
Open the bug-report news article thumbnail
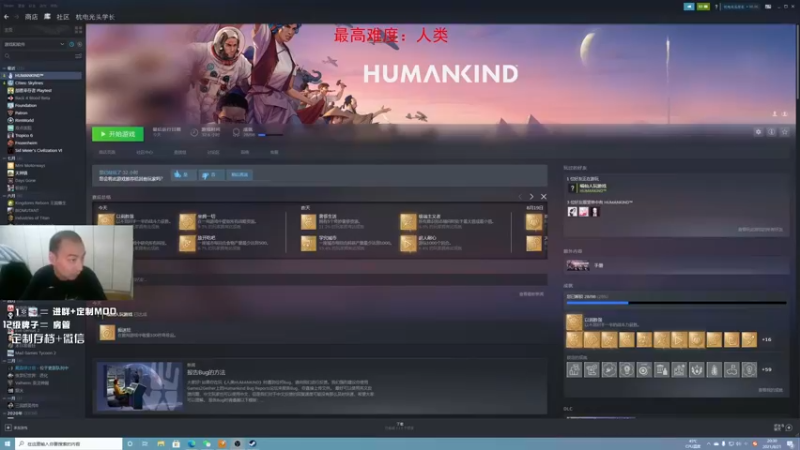[x=140, y=387]
